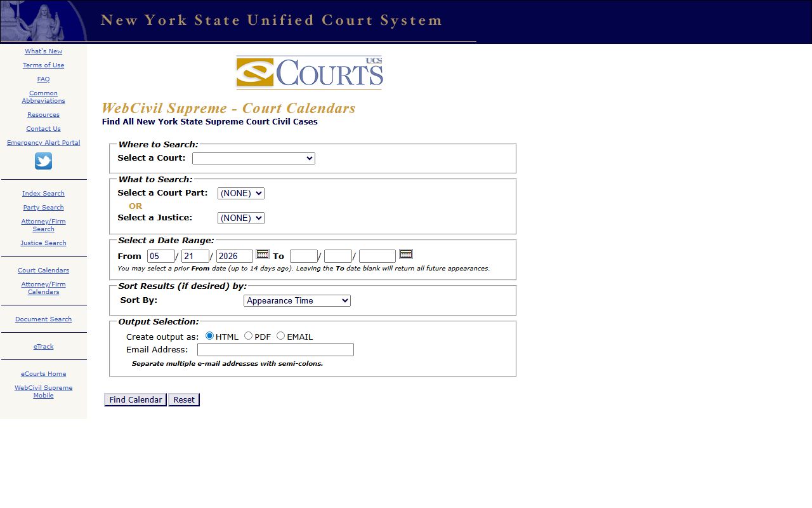
Task: Select the EMAIL output radio button
Action: [x=280, y=336]
